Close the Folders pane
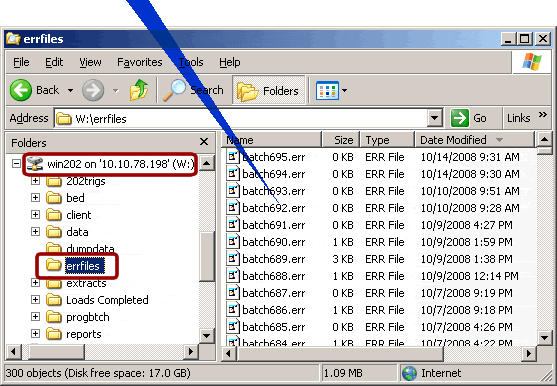The height and width of the screenshot is (386, 557). pos(204,142)
